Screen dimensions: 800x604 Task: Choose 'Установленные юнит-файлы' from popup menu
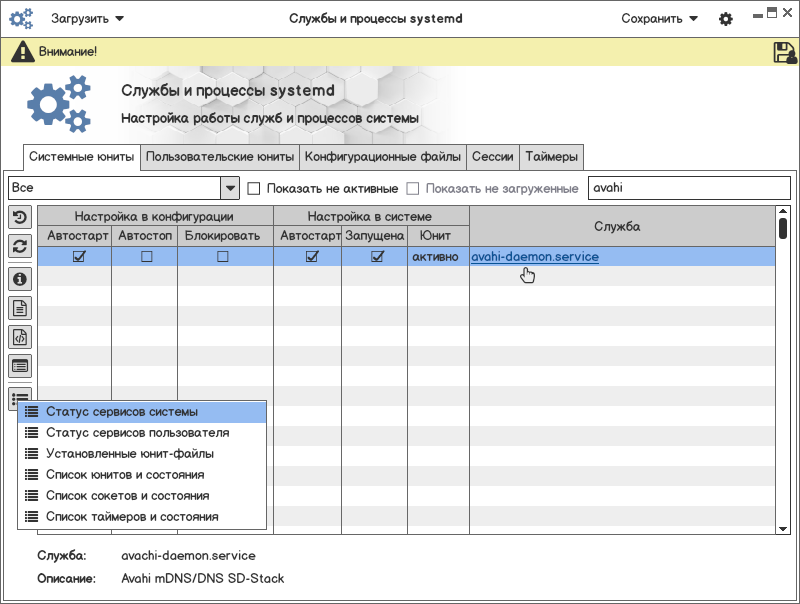pos(130,454)
